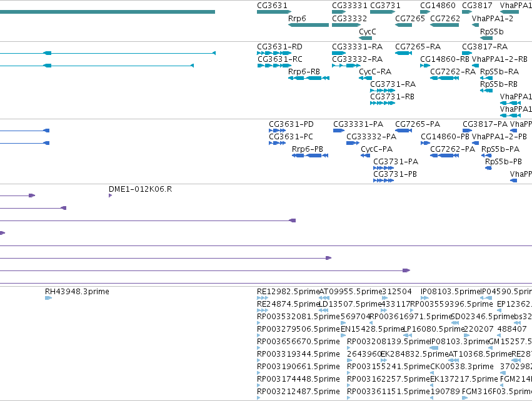Select the Rrp6-RB transcript label
The width and height of the screenshot is (532, 401).
pos(304,72)
